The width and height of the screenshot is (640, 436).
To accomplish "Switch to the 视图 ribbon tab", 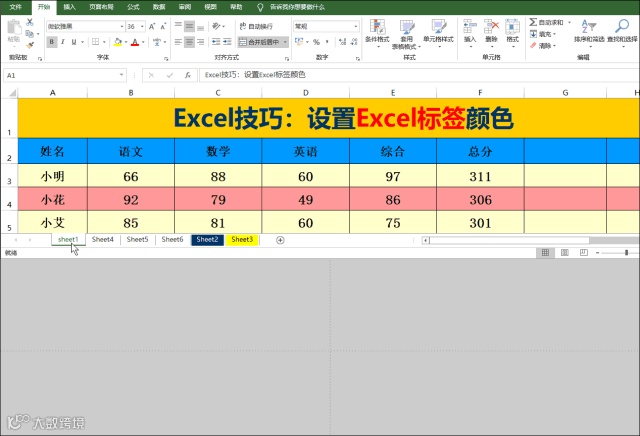I will point(210,7).
